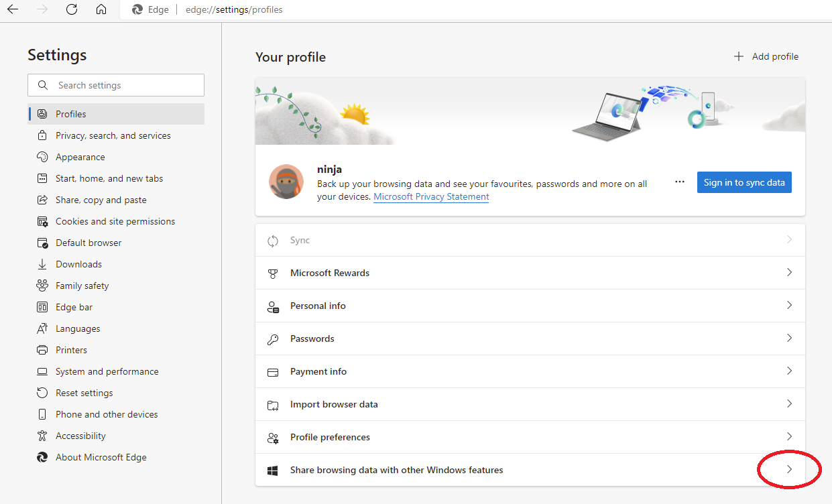Expand Share browsing data chevron
The width and height of the screenshot is (832, 504).
789,470
